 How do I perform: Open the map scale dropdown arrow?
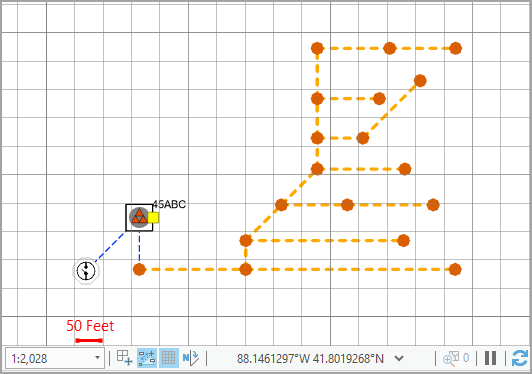[97, 358]
